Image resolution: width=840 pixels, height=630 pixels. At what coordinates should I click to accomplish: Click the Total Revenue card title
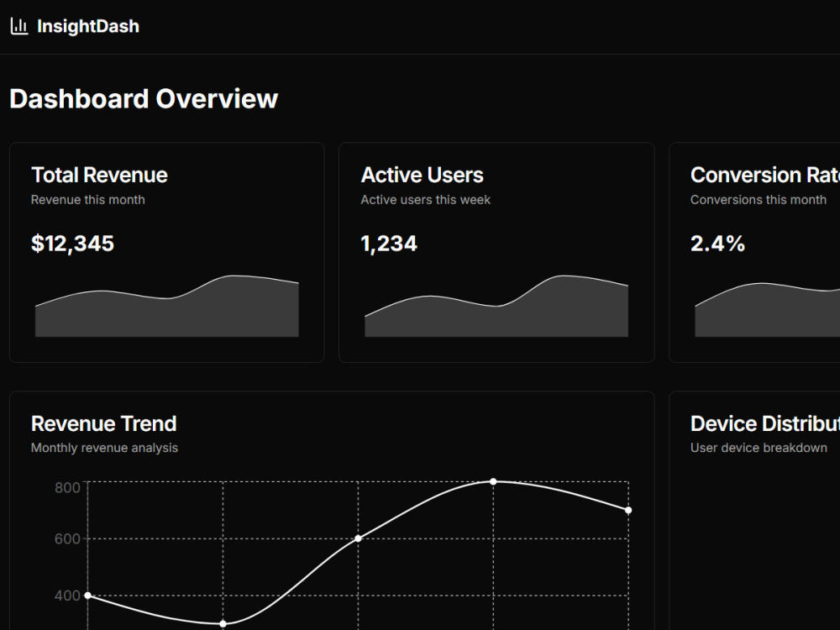coord(99,176)
